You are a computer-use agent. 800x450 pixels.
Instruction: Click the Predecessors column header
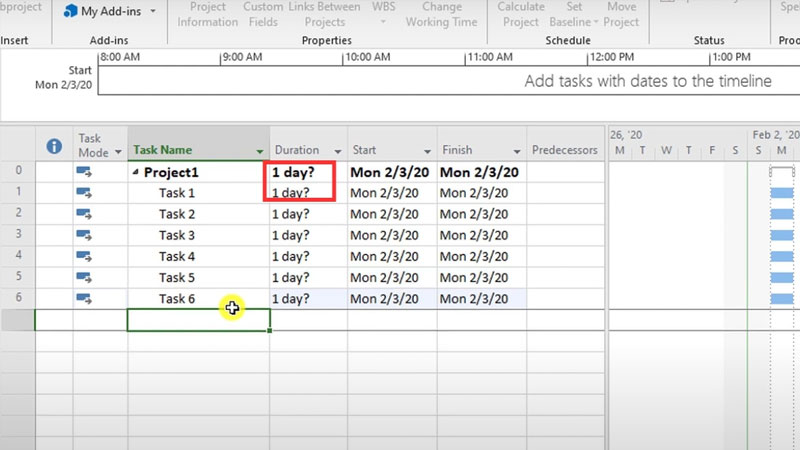point(565,150)
